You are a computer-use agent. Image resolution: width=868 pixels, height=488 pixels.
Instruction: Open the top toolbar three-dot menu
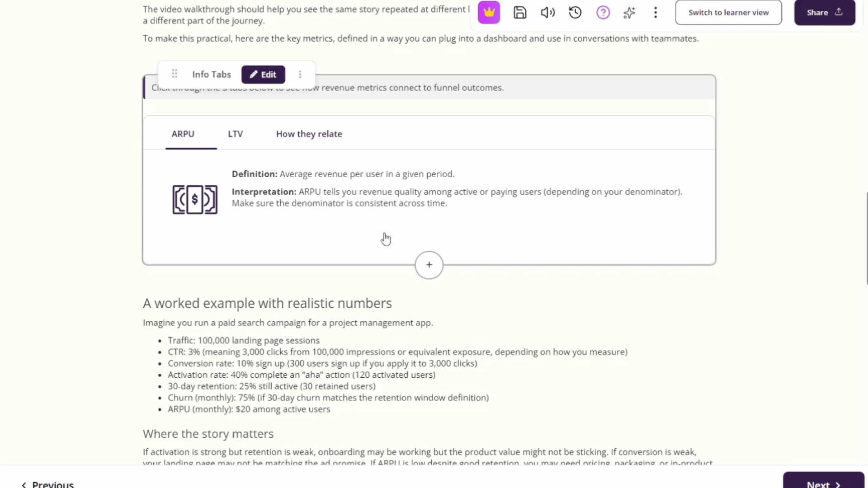656,12
